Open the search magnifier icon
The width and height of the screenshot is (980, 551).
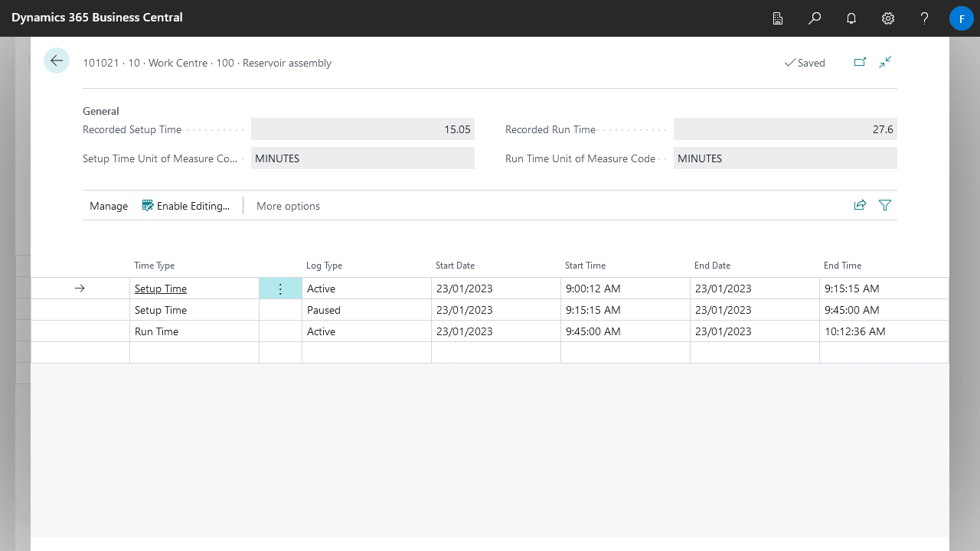pos(815,18)
